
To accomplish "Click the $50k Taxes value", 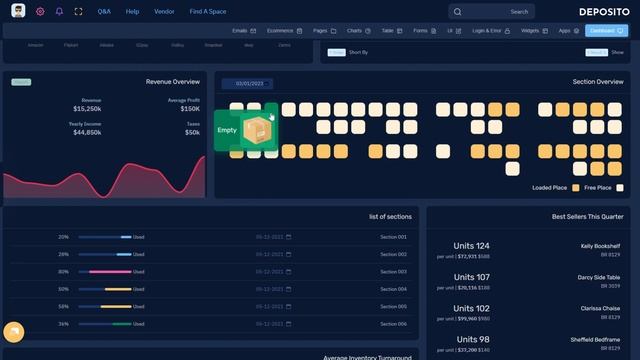I will pos(192,133).
